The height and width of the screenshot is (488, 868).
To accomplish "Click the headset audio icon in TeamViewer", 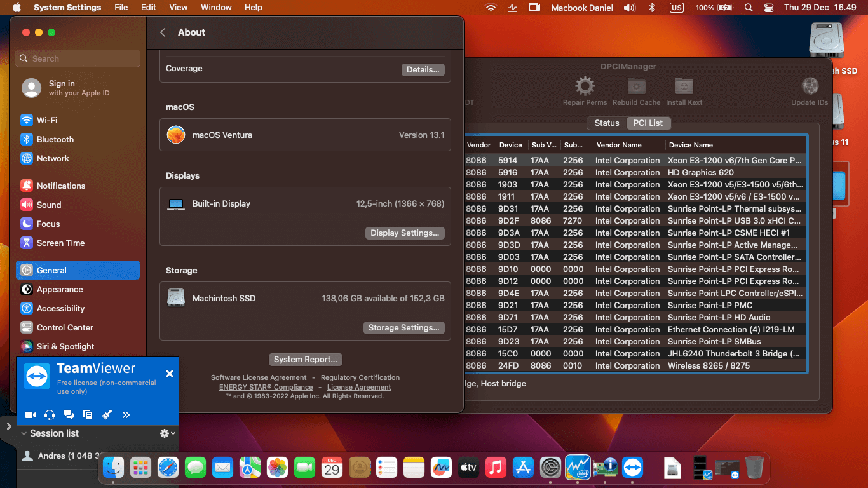I will pyautogui.click(x=50, y=415).
